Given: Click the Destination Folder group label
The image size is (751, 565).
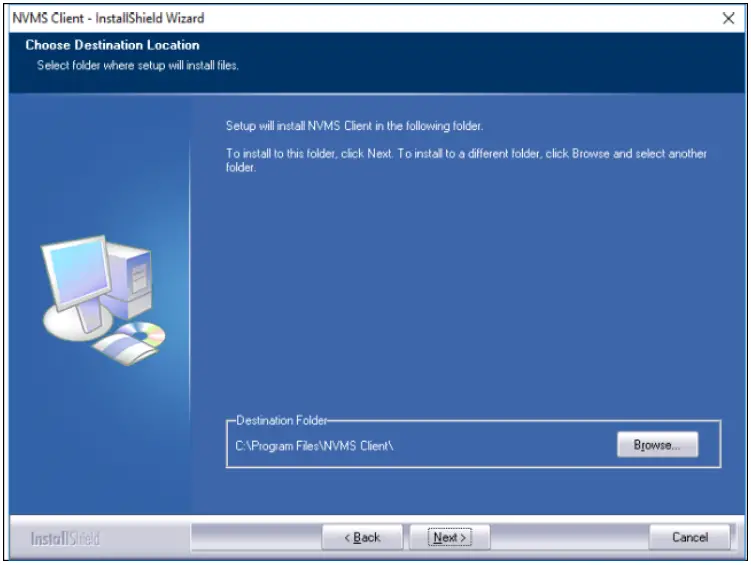Looking at the screenshot, I should point(282,420).
